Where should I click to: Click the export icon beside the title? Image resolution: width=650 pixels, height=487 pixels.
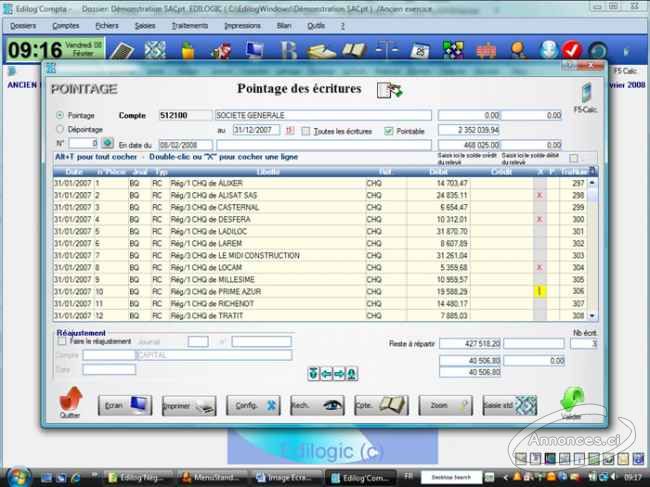388,90
